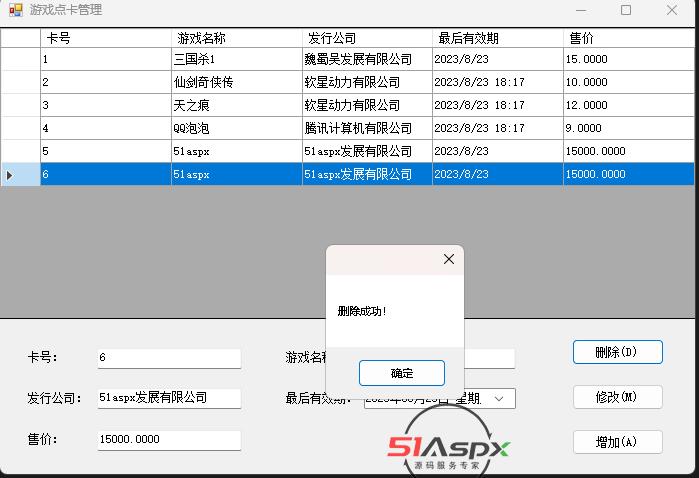Click the 删除(D) button
699x478 pixels.
(x=617, y=352)
